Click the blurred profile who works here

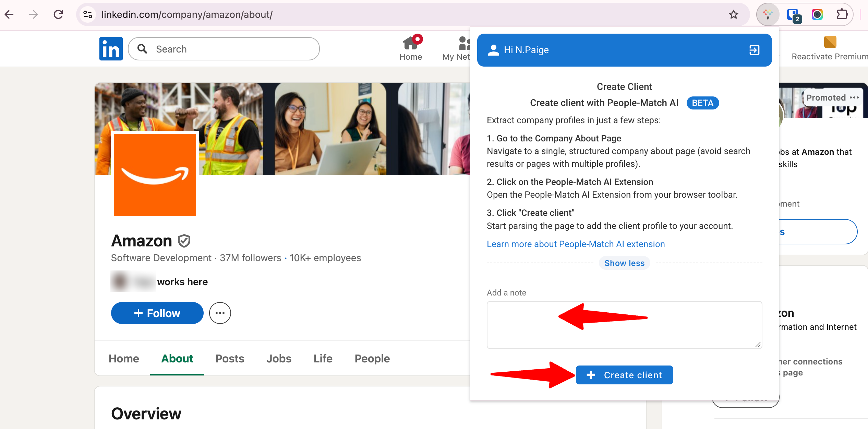(133, 281)
